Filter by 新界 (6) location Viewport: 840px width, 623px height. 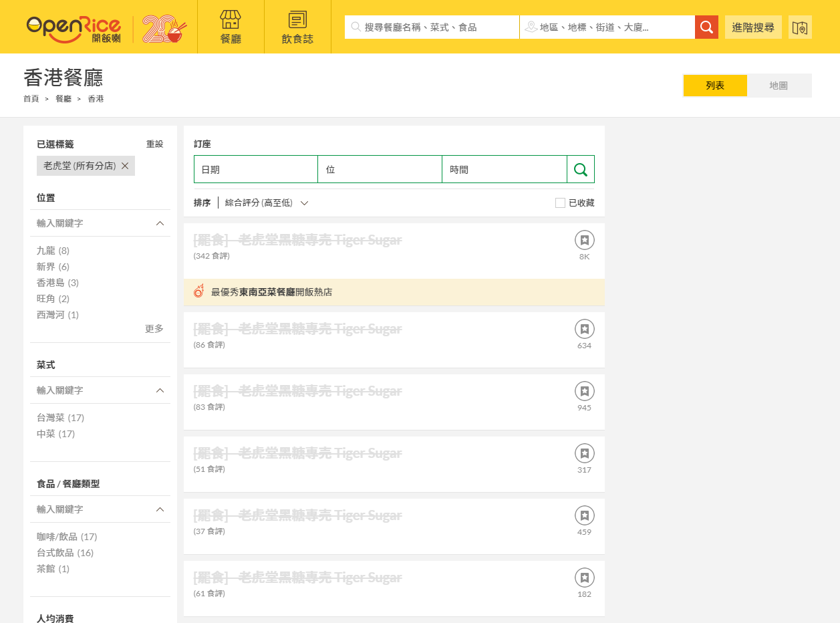53,267
